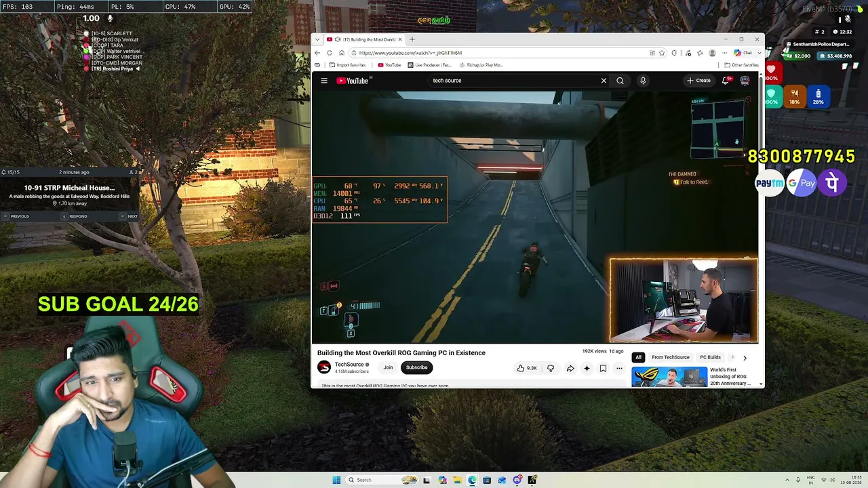
Task: Save video with bookmark icon
Action: coord(603,368)
